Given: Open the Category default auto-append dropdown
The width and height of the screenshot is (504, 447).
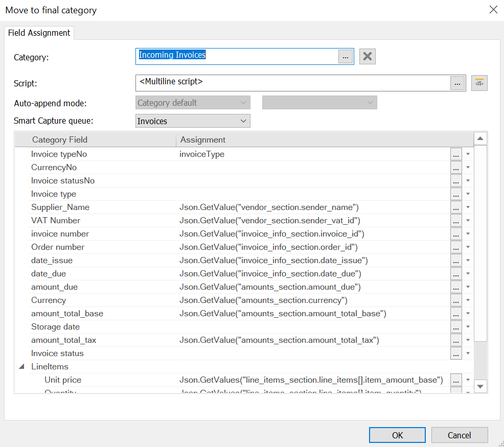Looking at the screenshot, I should pyautogui.click(x=193, y=103).
